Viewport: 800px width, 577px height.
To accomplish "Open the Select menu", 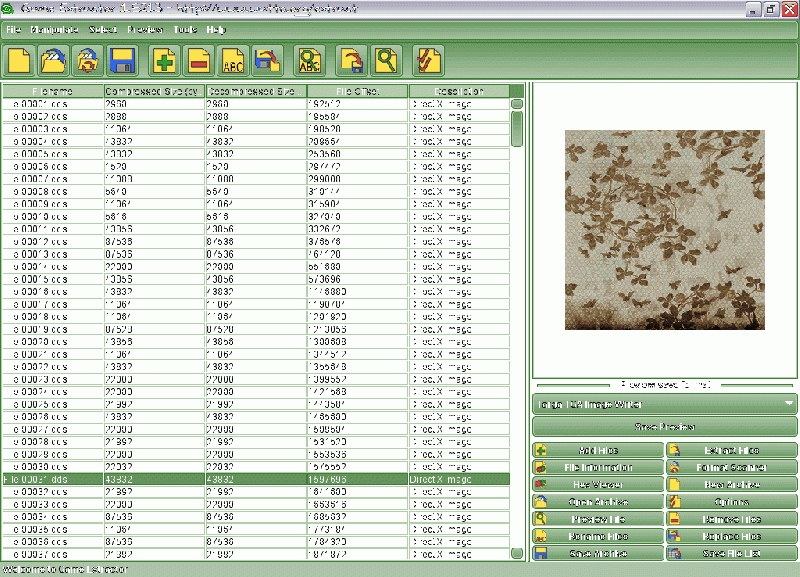I will pos(103,30).
